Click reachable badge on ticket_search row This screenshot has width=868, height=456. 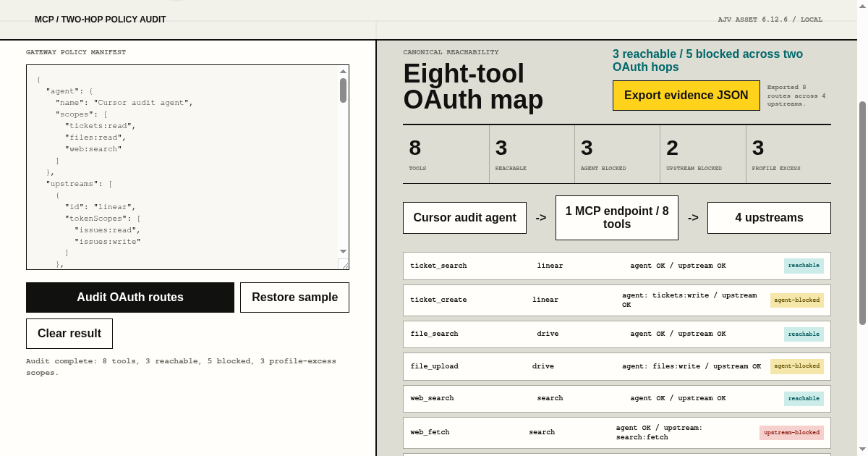tap(804, 266)
